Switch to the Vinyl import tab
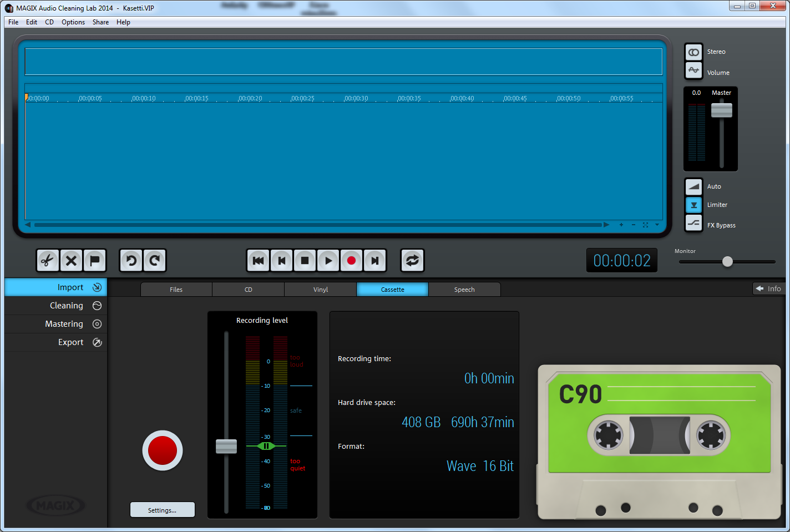This screenshot has width=790, height=532. [x=321, y=290]
